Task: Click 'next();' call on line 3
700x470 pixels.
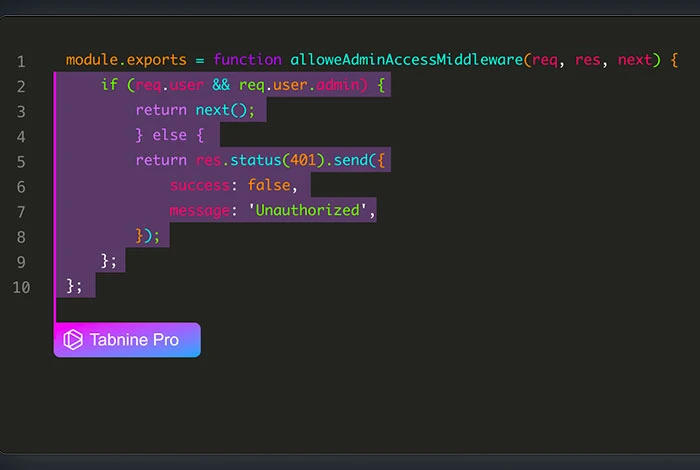Action: pos(225,110)
